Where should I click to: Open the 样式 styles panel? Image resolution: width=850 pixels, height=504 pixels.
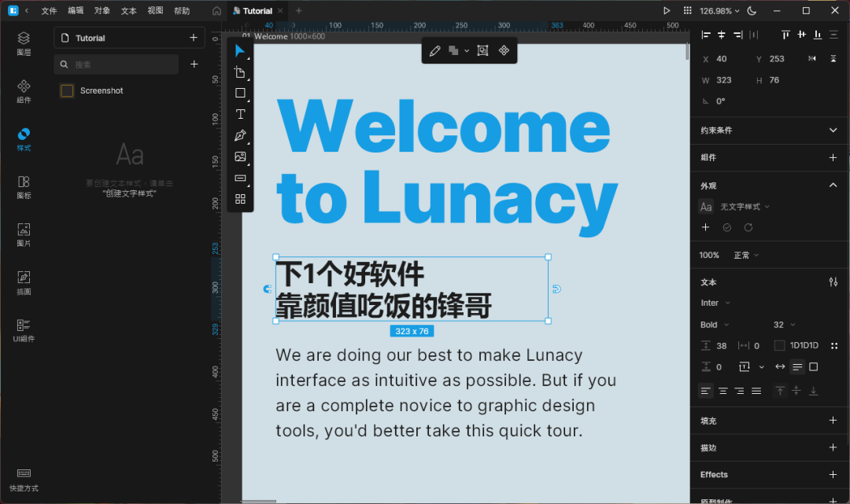pos(24,140)
